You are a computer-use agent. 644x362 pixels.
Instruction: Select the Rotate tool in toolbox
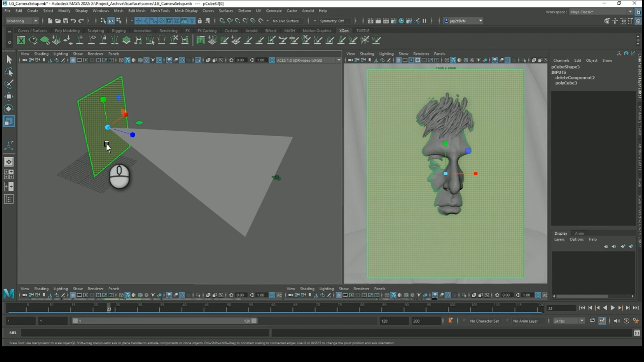(x=9, y=109)
